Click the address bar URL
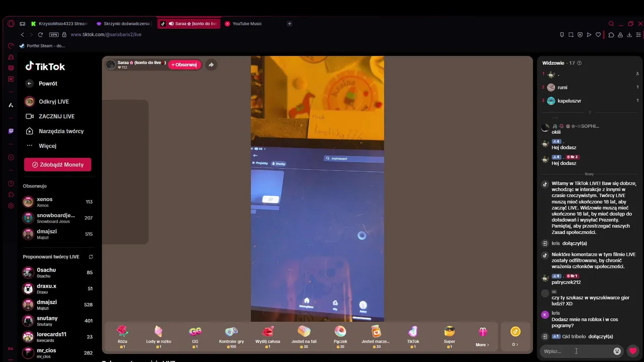644x362 pixels. coord(106,35)
